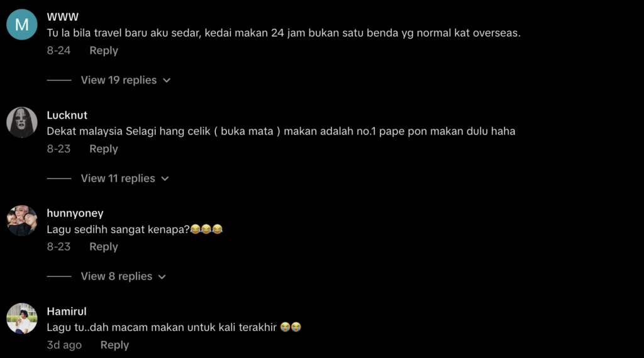Click View 11 replies text
The image size is (644, 358).
[x=118, y=178]
